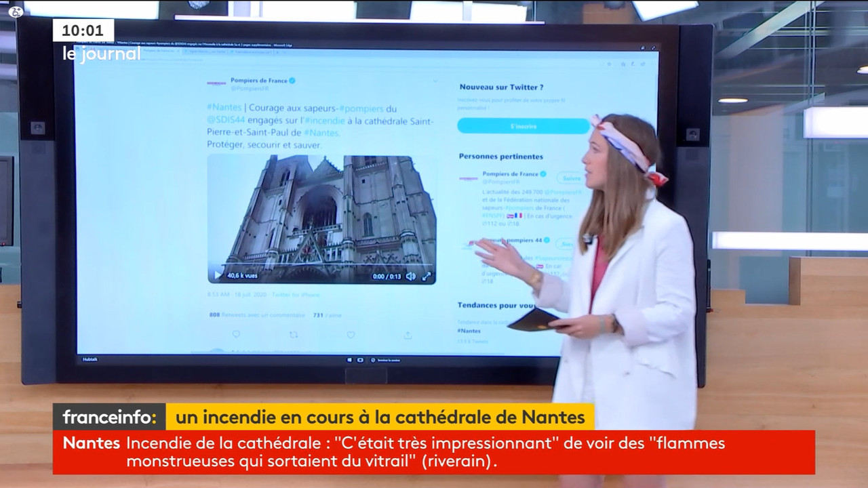Open first #Nantes hashtag in tweet
Image resolution: width=868 pixels, height=488 pixels.
tap(223, 108)
